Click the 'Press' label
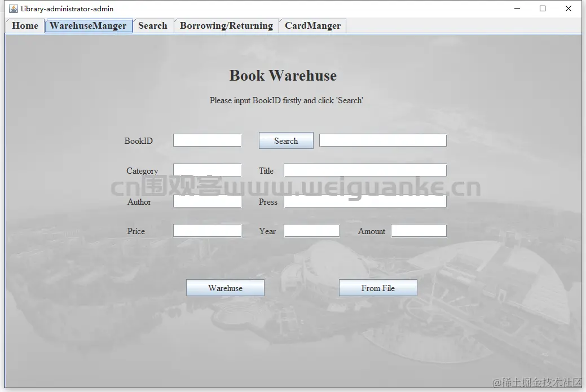586x392 pixels. tap(268, 202)
